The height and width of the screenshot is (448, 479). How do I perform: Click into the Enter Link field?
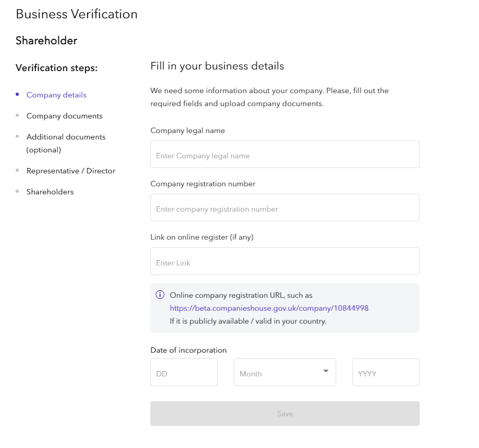[284, 262]
